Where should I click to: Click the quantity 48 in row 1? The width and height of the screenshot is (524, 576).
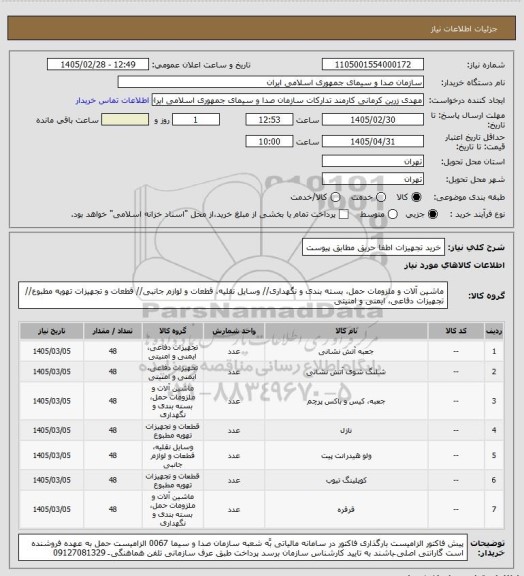tap(112, 352)
